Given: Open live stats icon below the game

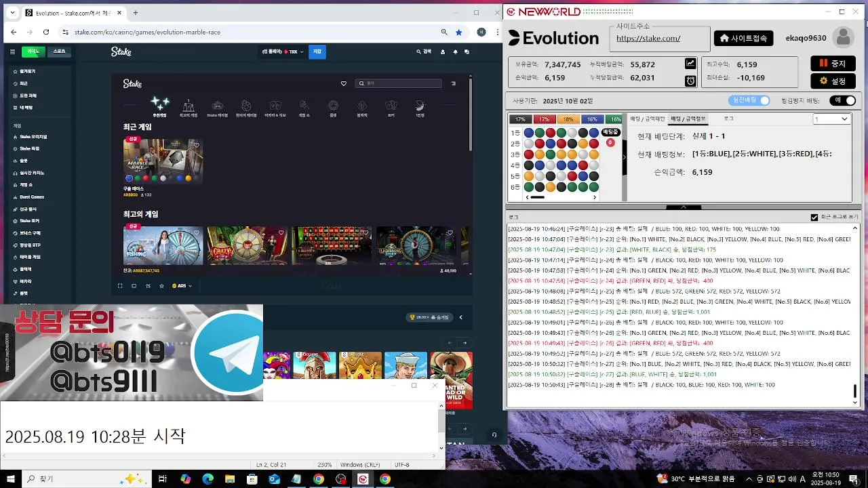Looking at the screenshot, I should point(148,286).
